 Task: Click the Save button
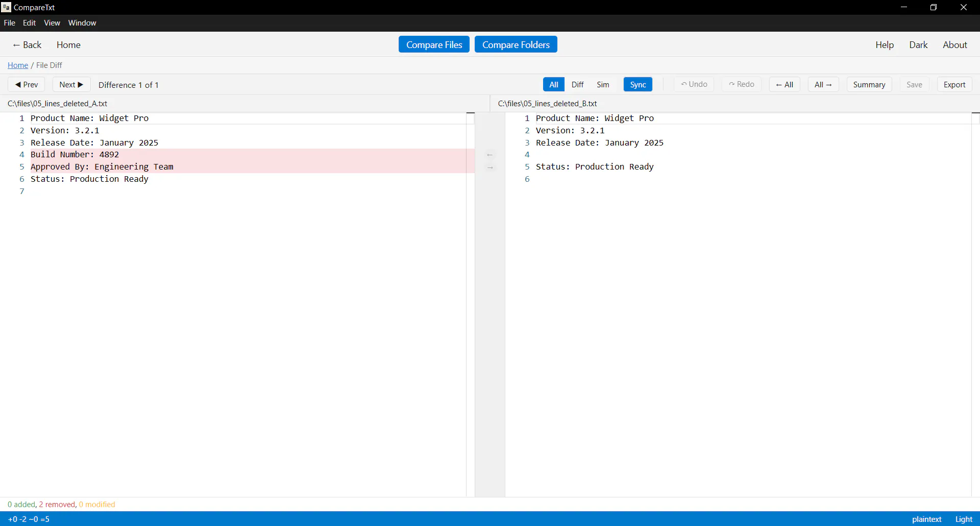914,85
